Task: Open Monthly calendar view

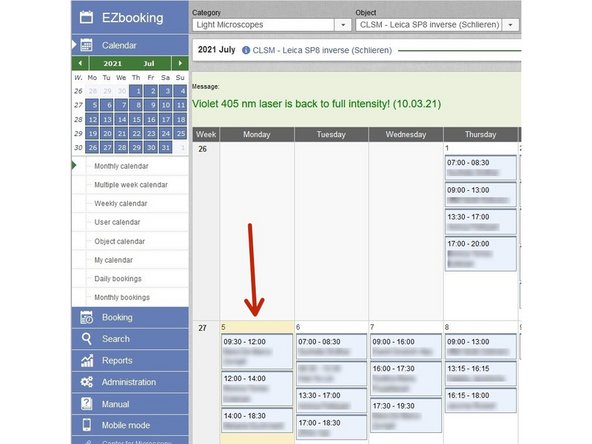Action: pos(121,166)
